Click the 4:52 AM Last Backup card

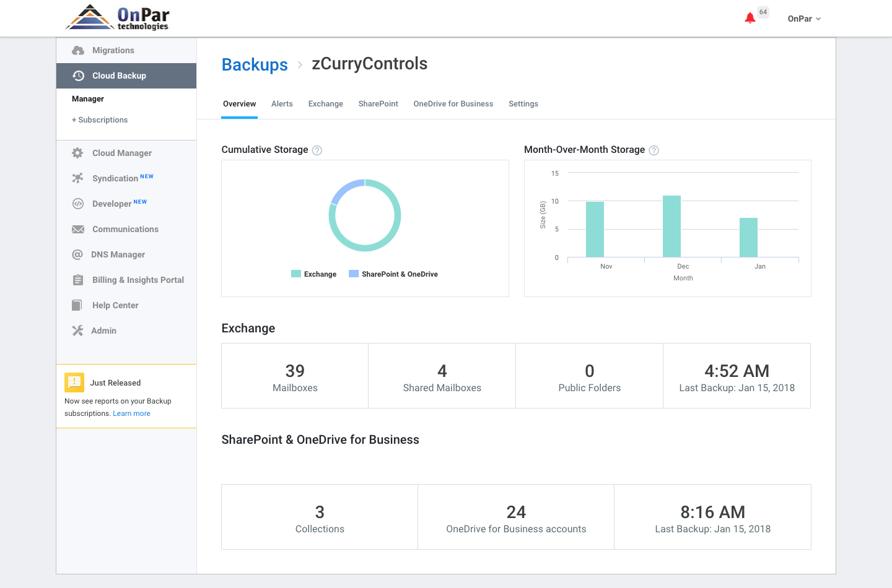(737, 376)
